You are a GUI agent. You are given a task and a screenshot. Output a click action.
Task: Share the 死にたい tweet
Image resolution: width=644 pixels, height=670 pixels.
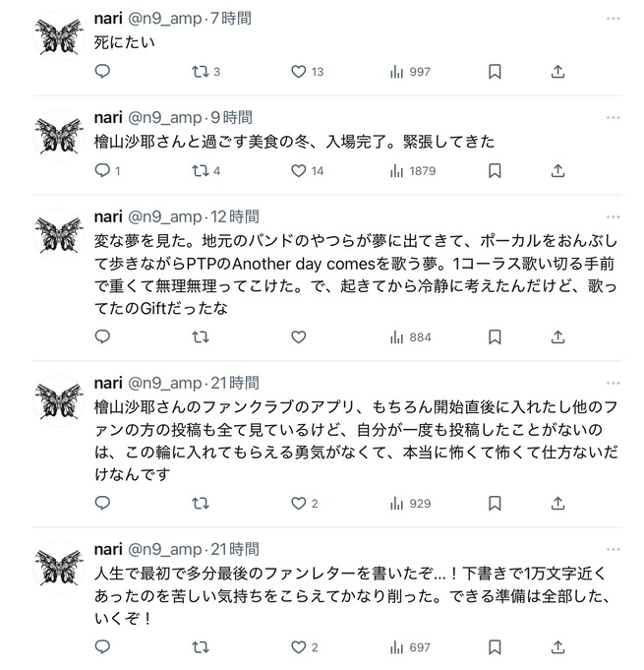(557, 72)
